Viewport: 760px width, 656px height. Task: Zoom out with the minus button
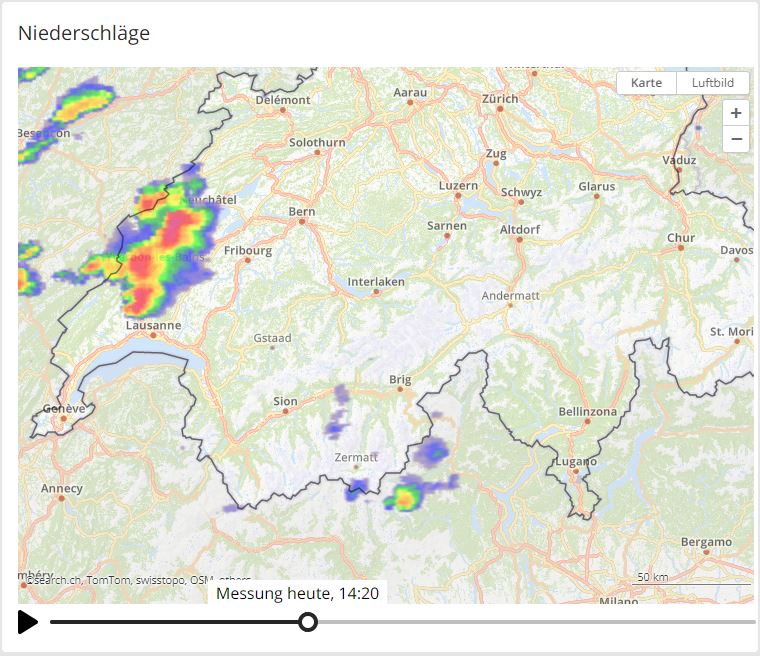(x=736, y=139)
